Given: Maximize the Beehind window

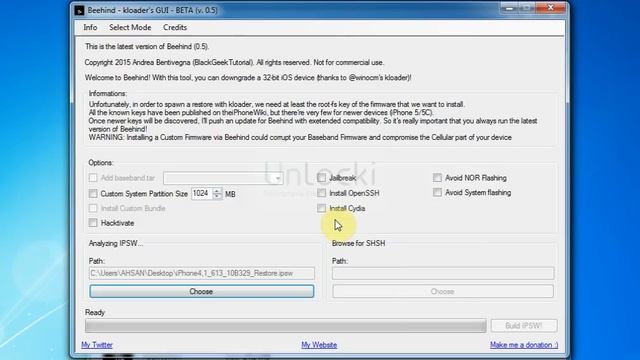Looking at the screenshot, I should (x=526, y=8).
